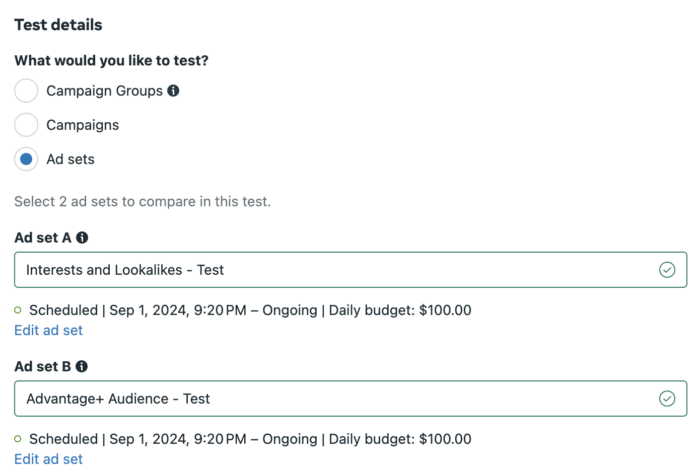Click 'What would you like to test?' text
Screen dimensions: 700x472
click(x=112, y=60)
